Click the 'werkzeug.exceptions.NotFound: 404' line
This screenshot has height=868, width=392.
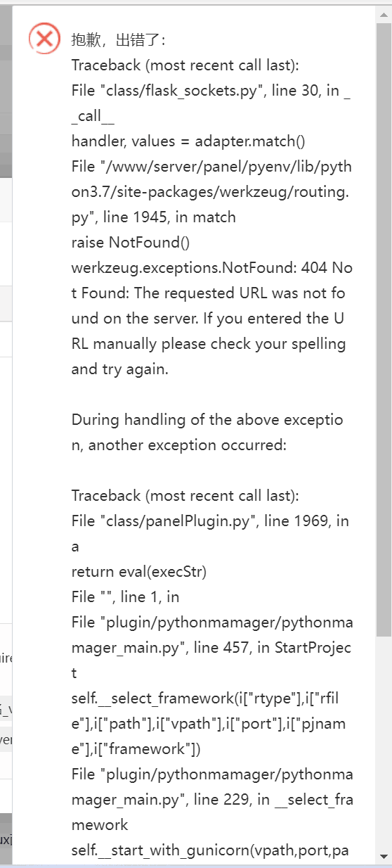[x=211, y=268]
